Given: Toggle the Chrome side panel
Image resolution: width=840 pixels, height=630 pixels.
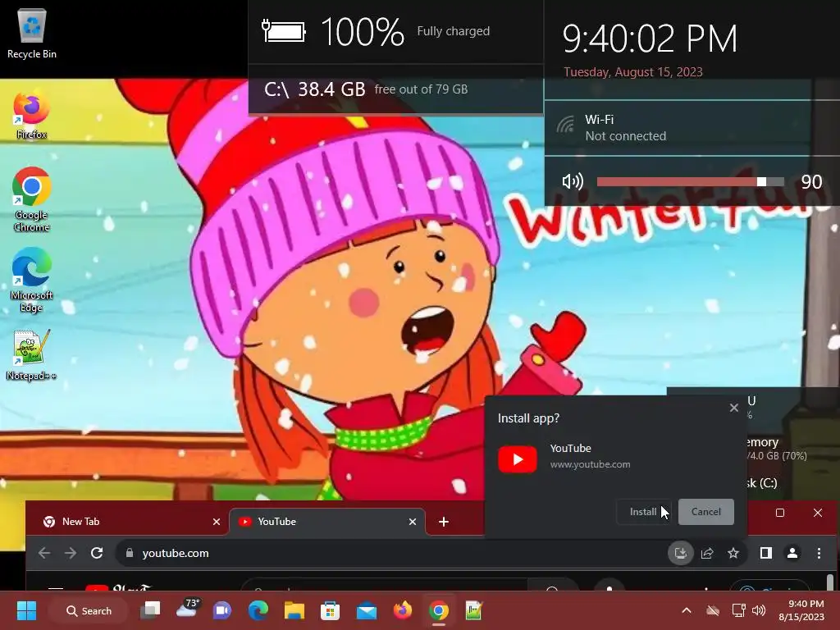Looking at the screenshot, I should [x=766, y=553].
